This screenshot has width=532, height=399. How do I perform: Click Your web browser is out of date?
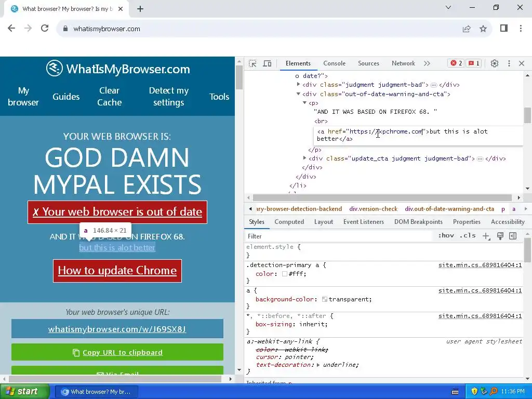[117, 212]
